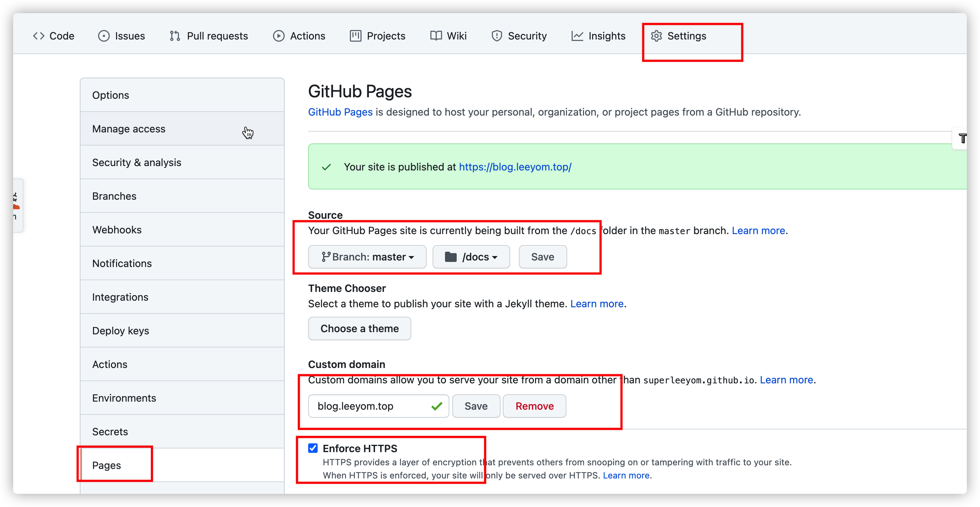Select Webhooks in the settings sidebar

click(x=117, y=230)
